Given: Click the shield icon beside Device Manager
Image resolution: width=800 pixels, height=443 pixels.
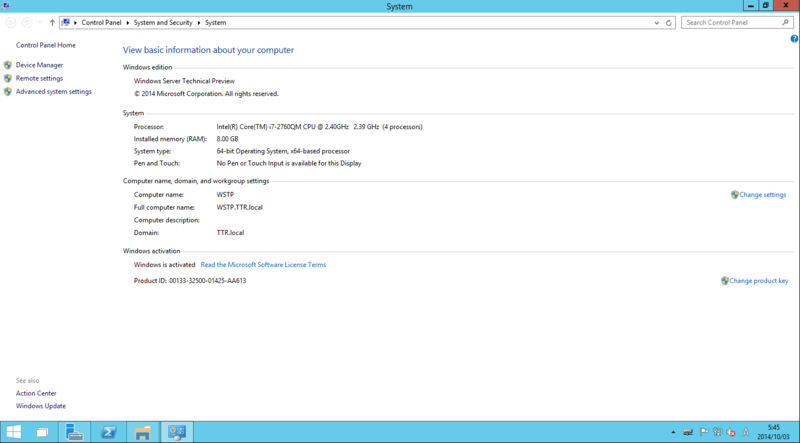Looking at the screenshot, I should [8, 65].
